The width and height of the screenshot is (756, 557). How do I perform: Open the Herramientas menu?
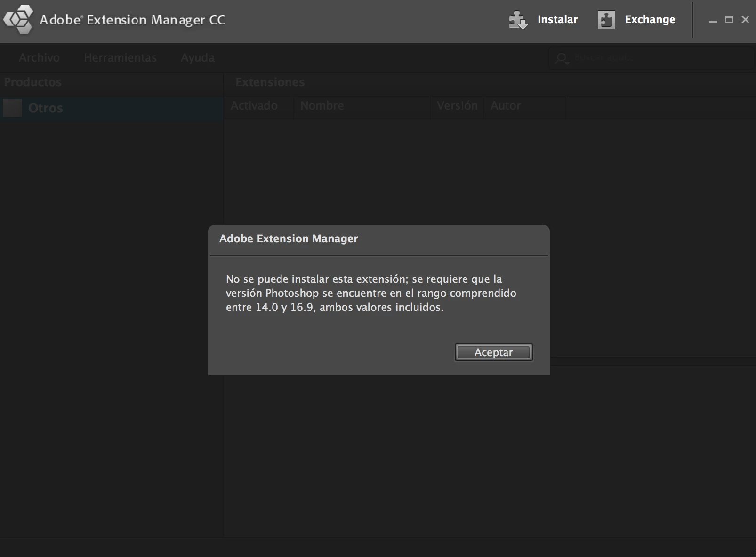(x=120, y=57)
